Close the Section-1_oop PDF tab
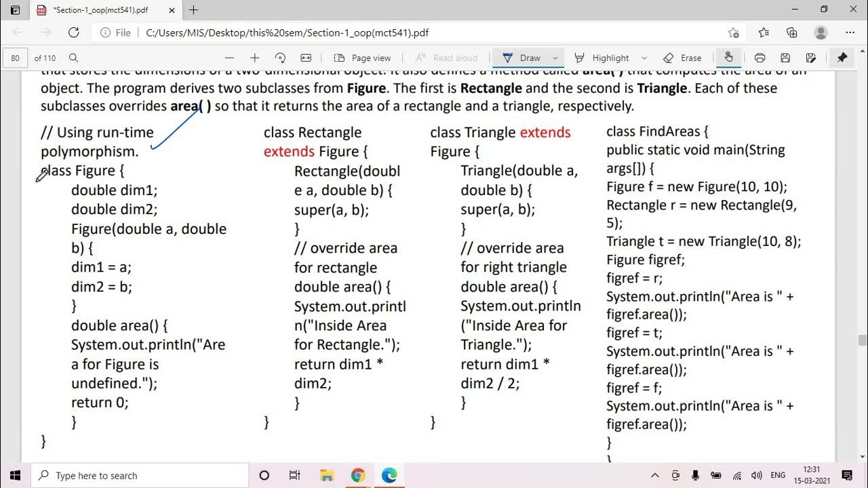 pos(172,10)
